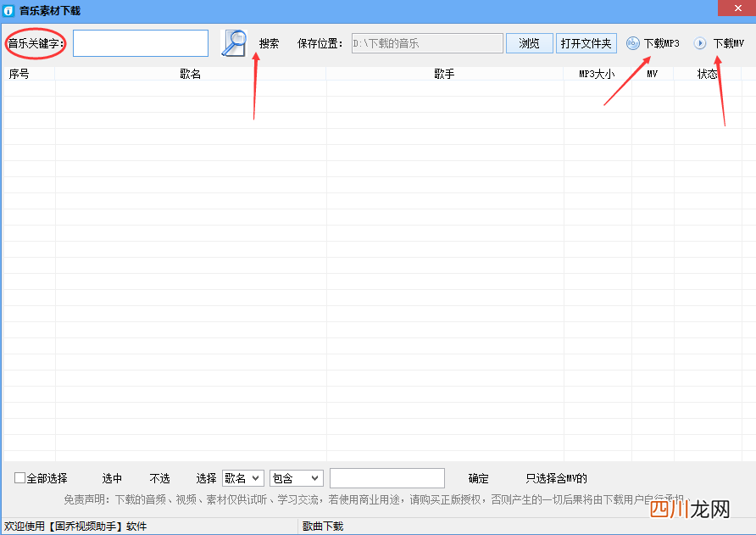Click the 选中 button
Image resolution: width=756 pixels, height=535 pixels.
[x=112, y=478]
